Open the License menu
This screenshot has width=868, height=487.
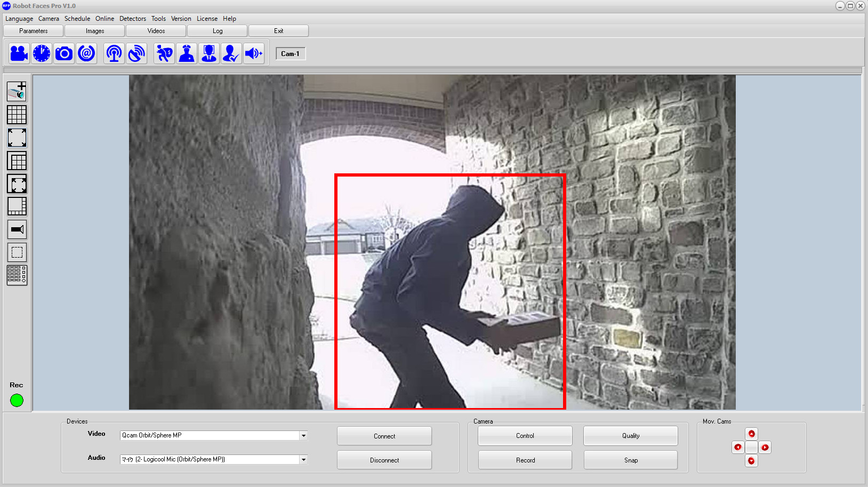tap(207, 19)
